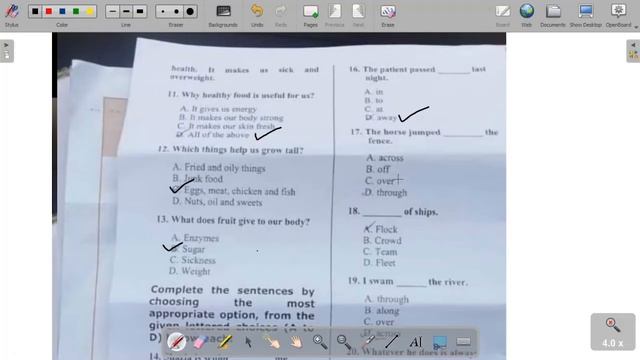Undo the last action
Viewport: 640px width, 360px height.
pyautogui.click(x=257, y=15)
